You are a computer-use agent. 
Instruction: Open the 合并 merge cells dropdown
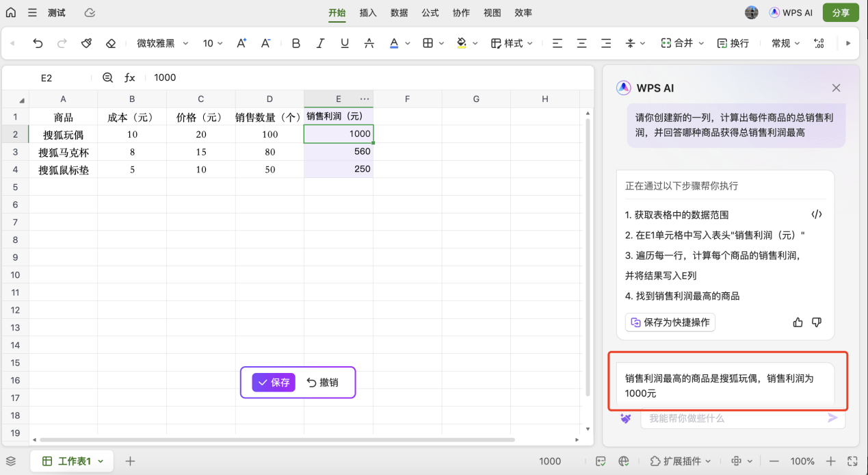(682, 43)
